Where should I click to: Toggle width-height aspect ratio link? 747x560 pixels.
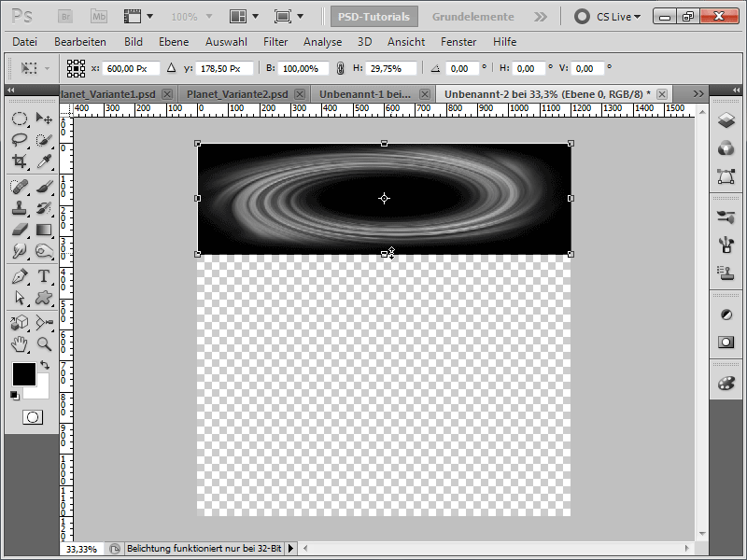click(340, 68)
